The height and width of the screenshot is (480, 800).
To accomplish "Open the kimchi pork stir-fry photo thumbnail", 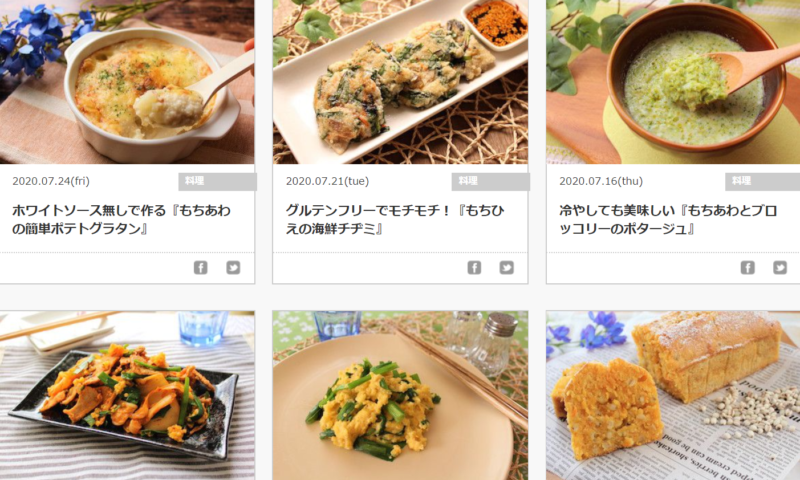I will coord(127,396).
